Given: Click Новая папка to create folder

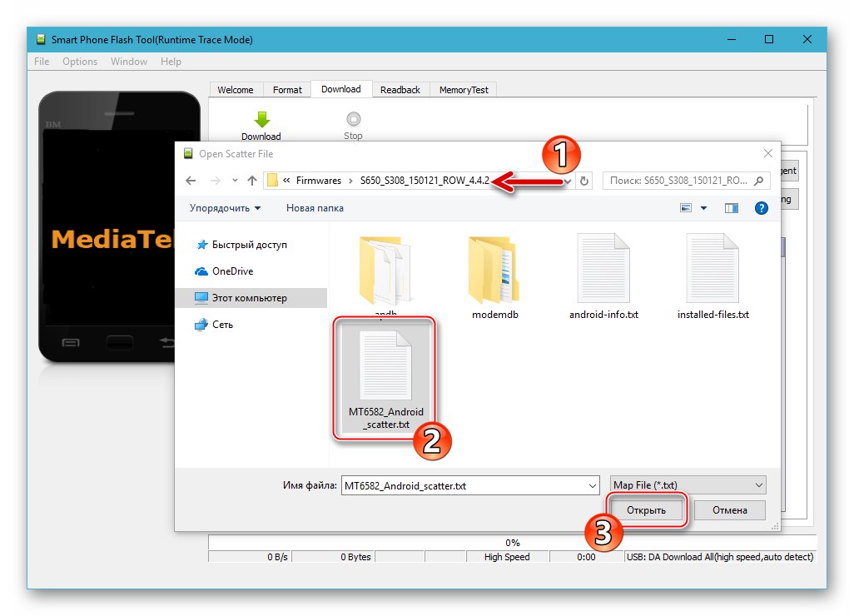Looking at the screenshot, I should coord(315,208).
